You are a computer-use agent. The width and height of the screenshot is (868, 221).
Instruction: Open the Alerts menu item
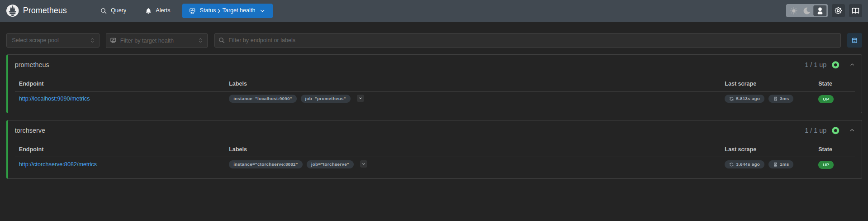tap(158, 10)
